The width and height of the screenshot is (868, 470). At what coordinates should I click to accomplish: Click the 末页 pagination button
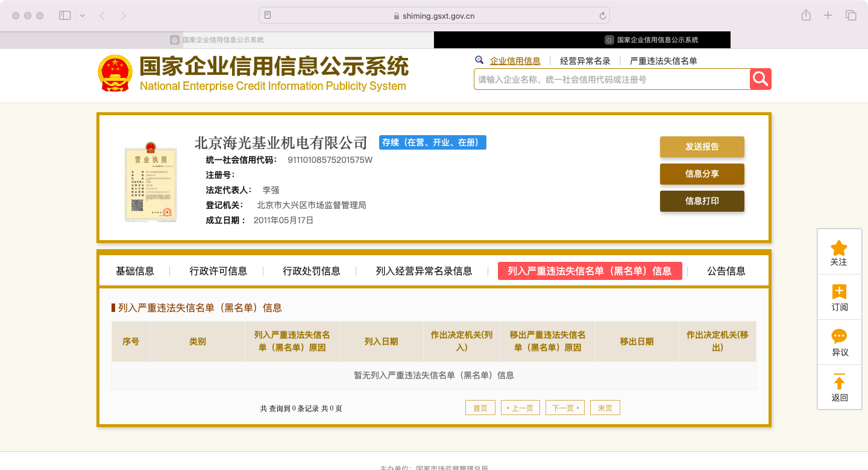coord(605,408)
